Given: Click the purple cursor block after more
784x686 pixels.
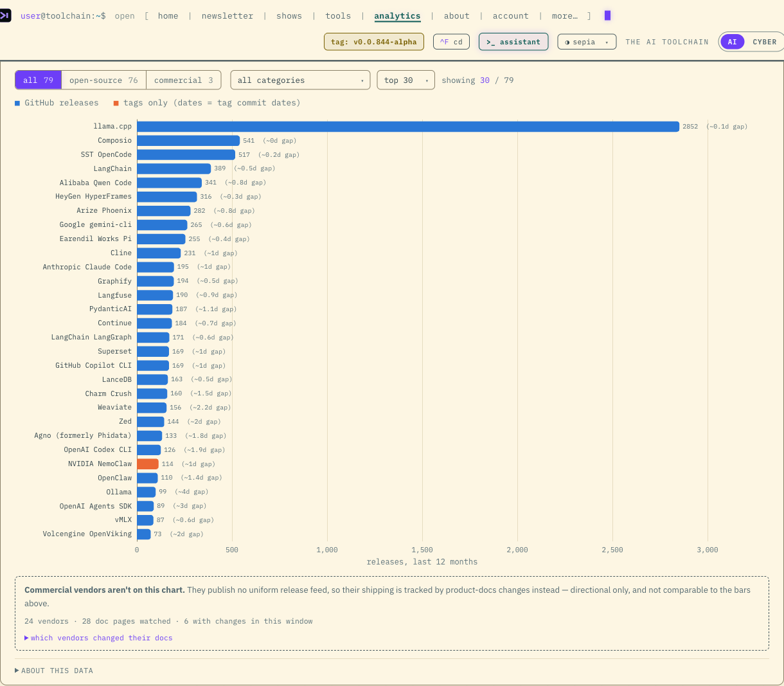Looking at the screenshot, I should pyautogui.click(x=607, y=15).
